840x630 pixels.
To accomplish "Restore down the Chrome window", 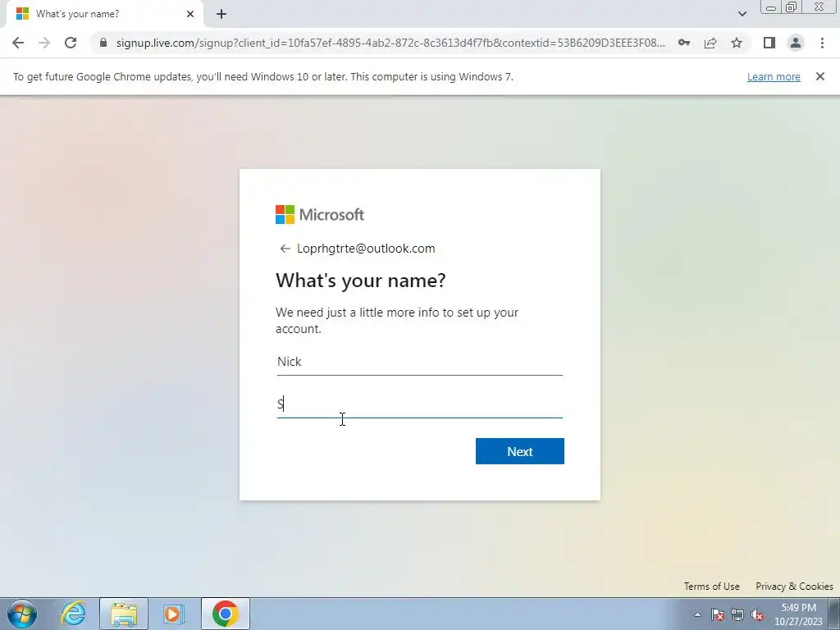I will tap(792, 7).
